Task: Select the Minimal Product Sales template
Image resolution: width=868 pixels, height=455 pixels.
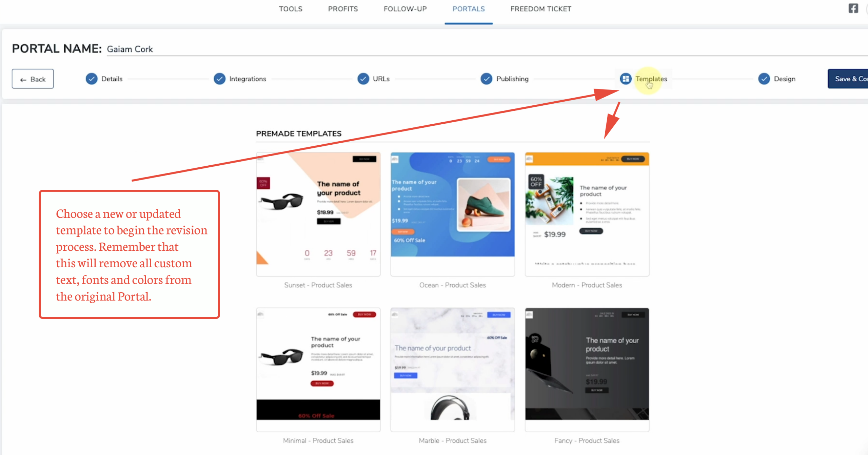Action: 318,369
